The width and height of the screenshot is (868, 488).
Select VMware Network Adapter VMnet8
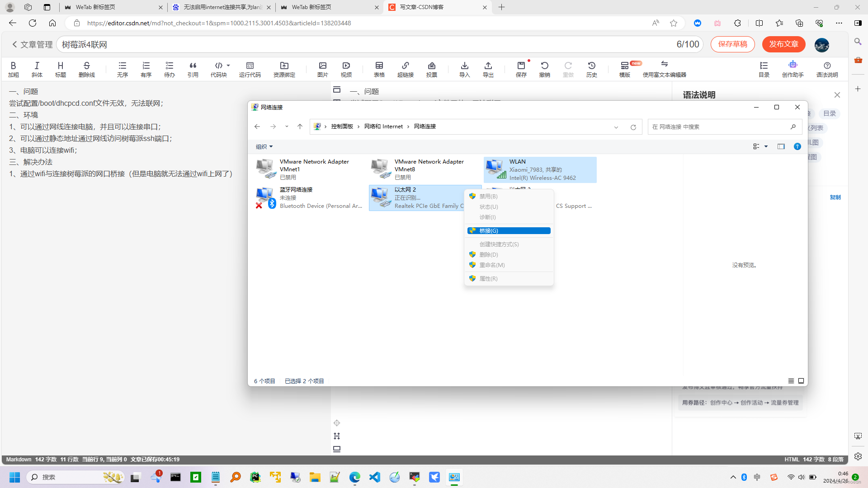pos(425,170)
